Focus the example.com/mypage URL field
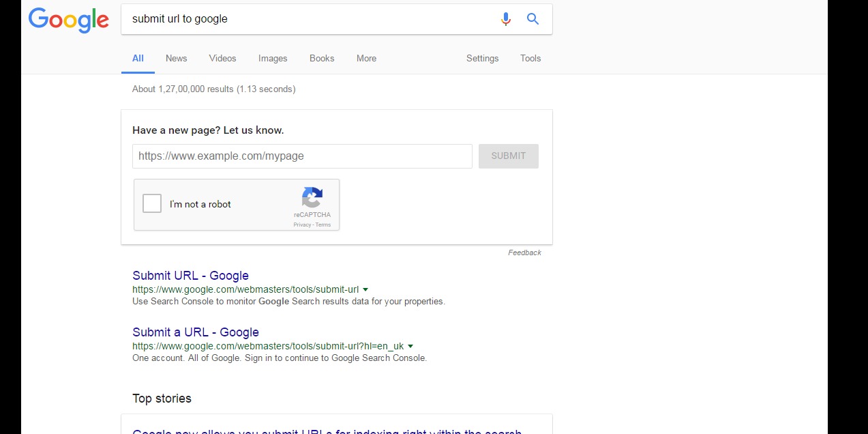Image resolution: width=868 pixels, height=434 pixels. coord(302,156)
